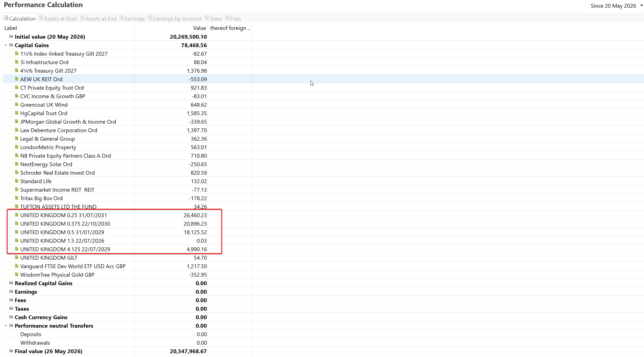Click the Final value amount 20,347,968.67
This screenshot has height=357, width=644.
pos(188,351)
